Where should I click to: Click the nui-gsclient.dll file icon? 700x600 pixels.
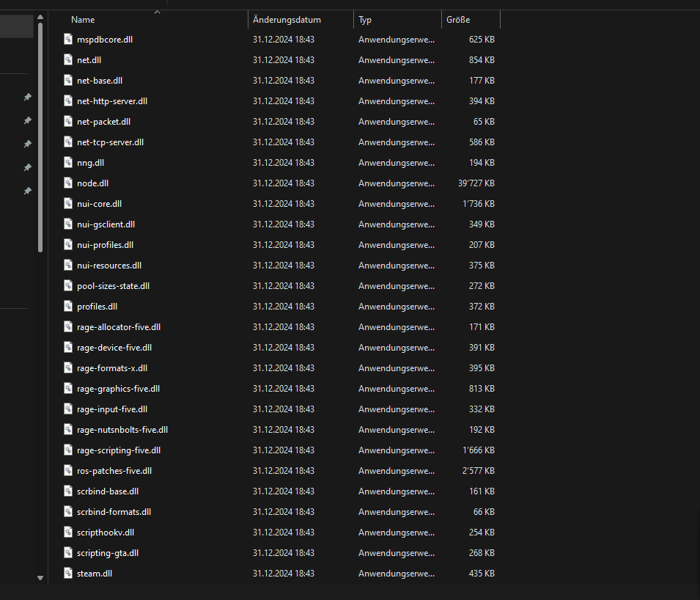pyautogui.click(x=68, y=224)
